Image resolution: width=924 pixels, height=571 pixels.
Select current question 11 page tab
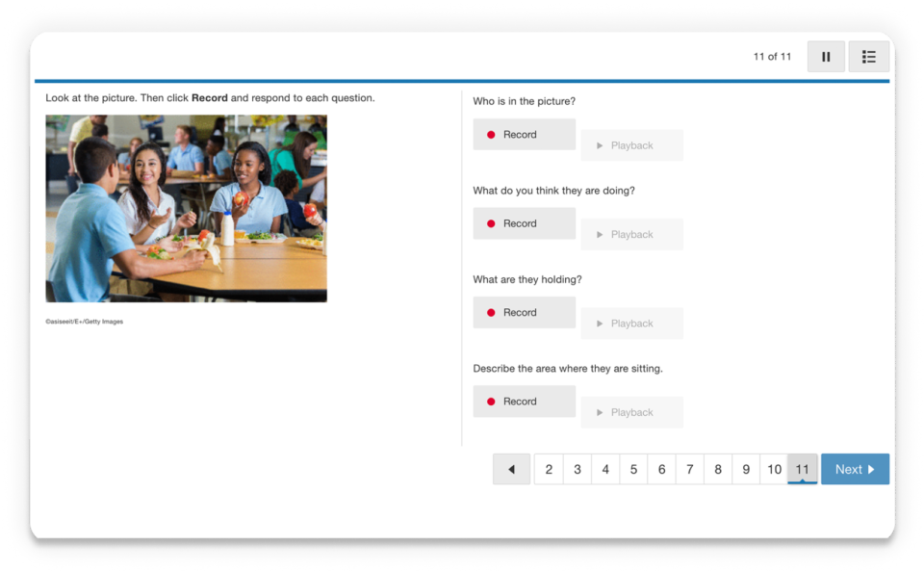coord(803,469)
